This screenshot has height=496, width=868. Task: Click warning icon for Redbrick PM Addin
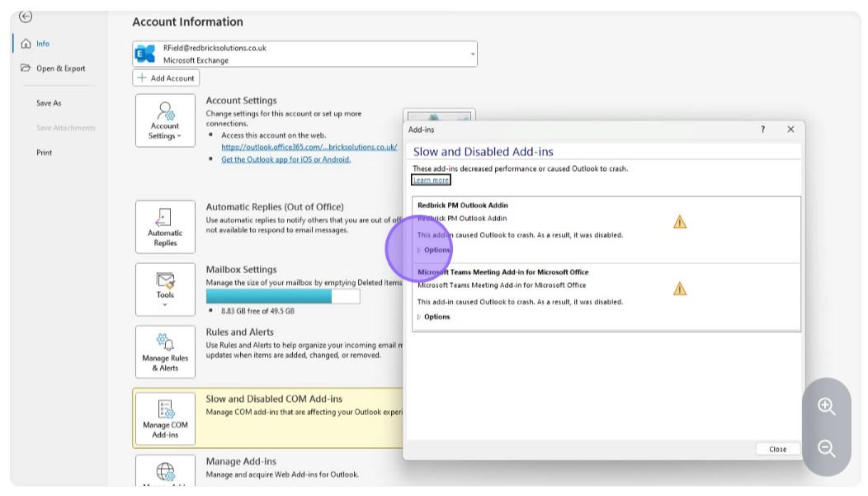click(x=680, y=221)
